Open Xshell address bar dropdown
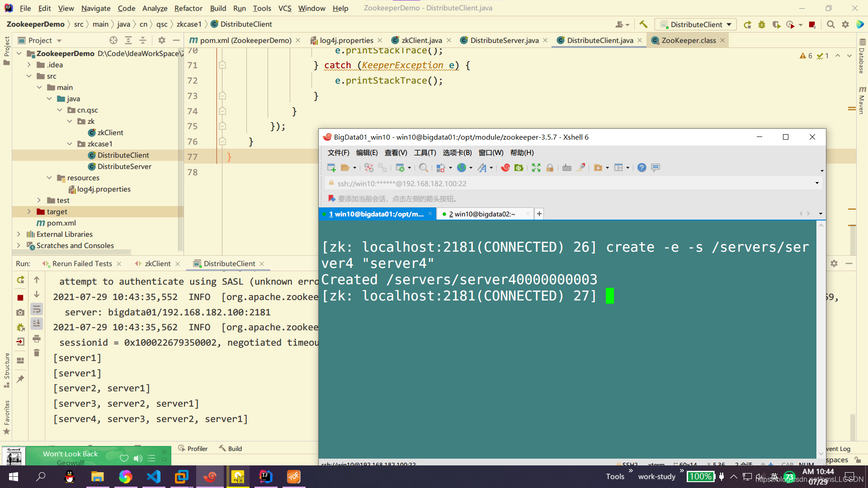Image resolution: width=868 pixels, height=488 pixels. click(x=817, y=183)
